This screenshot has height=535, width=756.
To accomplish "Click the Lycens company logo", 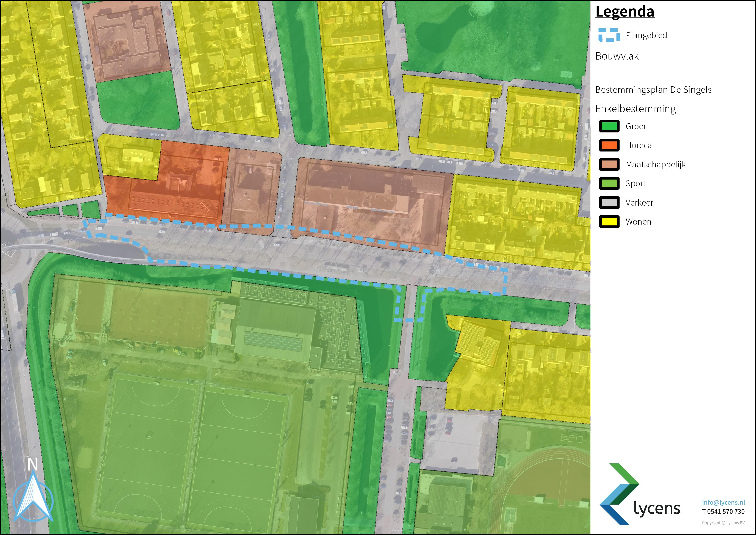I will pyautogui.click(x=639, y=494).
